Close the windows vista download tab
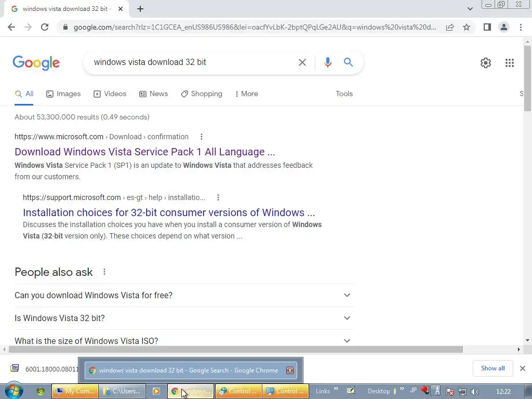Image resolution: width=532 pixels, height=399 pixels. (121, 9)
